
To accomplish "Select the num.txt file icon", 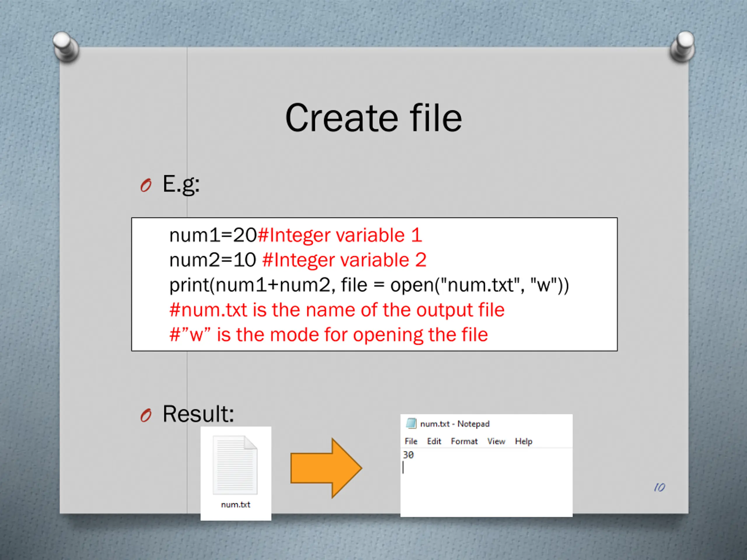I will [235, 465].
